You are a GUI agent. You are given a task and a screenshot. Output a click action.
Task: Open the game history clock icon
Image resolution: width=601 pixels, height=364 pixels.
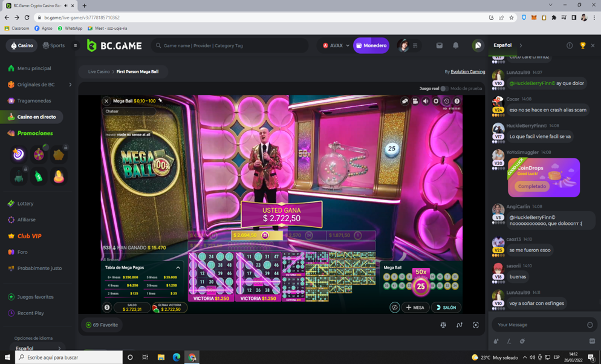(446, 102)
